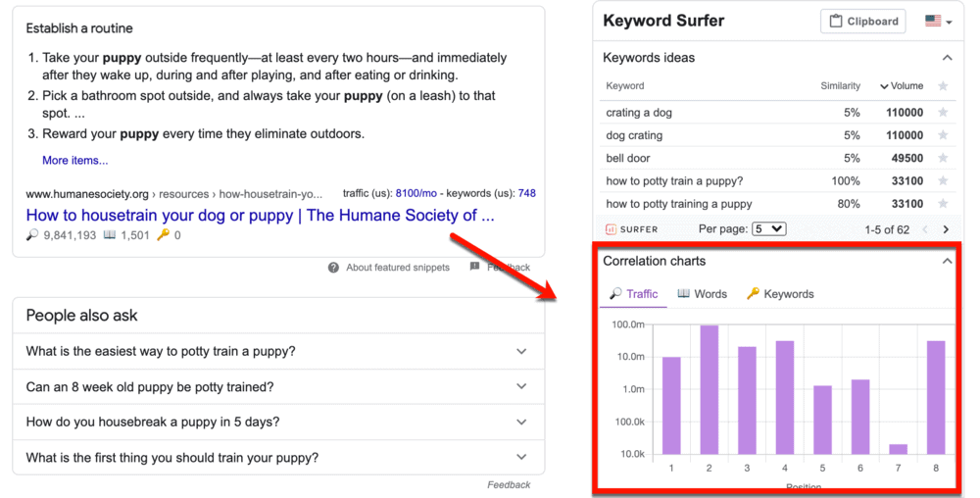
Task: Click the traffic bar for position 8
Action: [x=936, y=397]
